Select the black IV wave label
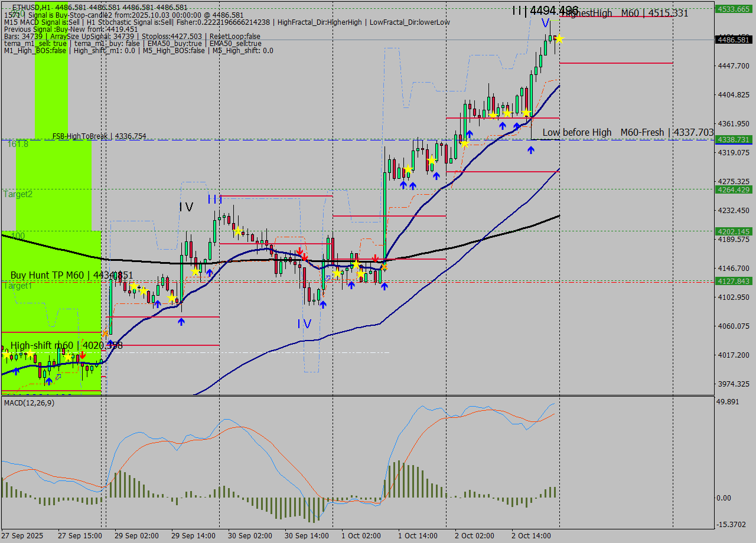The image size is (756, 543). [186, 207]
